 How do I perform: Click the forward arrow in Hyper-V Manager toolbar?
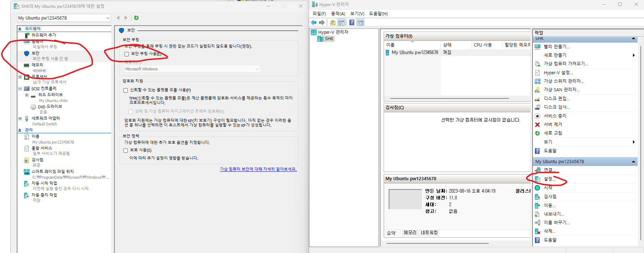point(322,22)
